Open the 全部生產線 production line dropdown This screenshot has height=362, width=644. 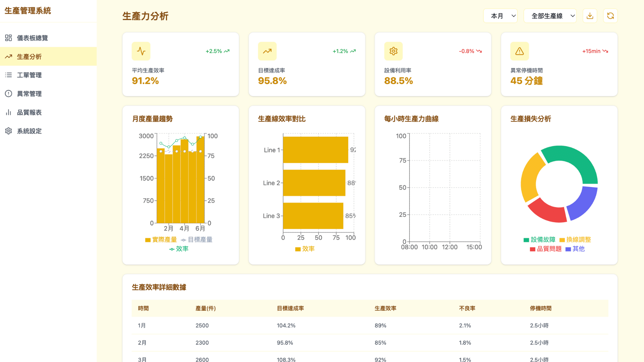click(x=550, y=15)
